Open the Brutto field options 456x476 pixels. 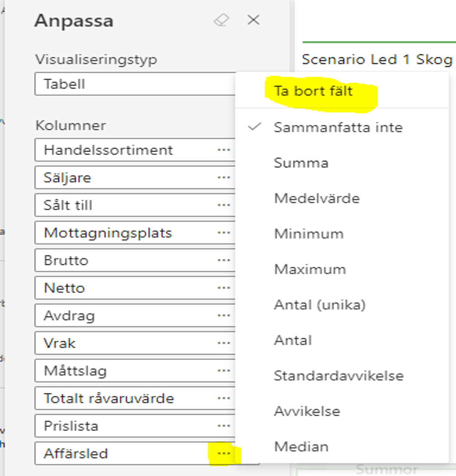tap(224, 260)
